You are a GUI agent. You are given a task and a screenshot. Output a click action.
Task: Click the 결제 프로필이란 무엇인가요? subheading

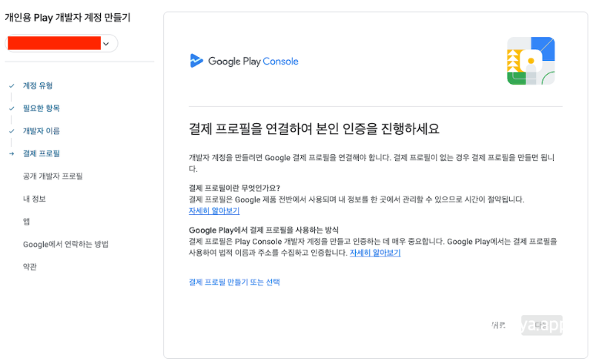click(x=234, y=188)
